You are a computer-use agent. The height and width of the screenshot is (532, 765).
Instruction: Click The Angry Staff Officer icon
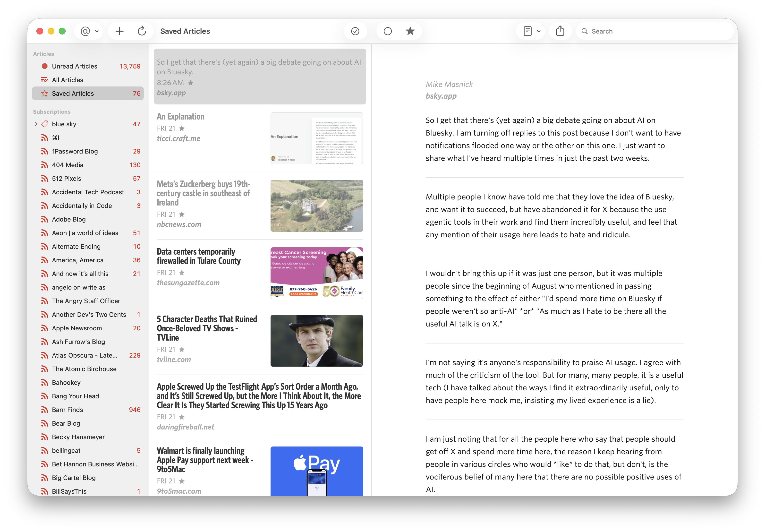tap(45, 301)
